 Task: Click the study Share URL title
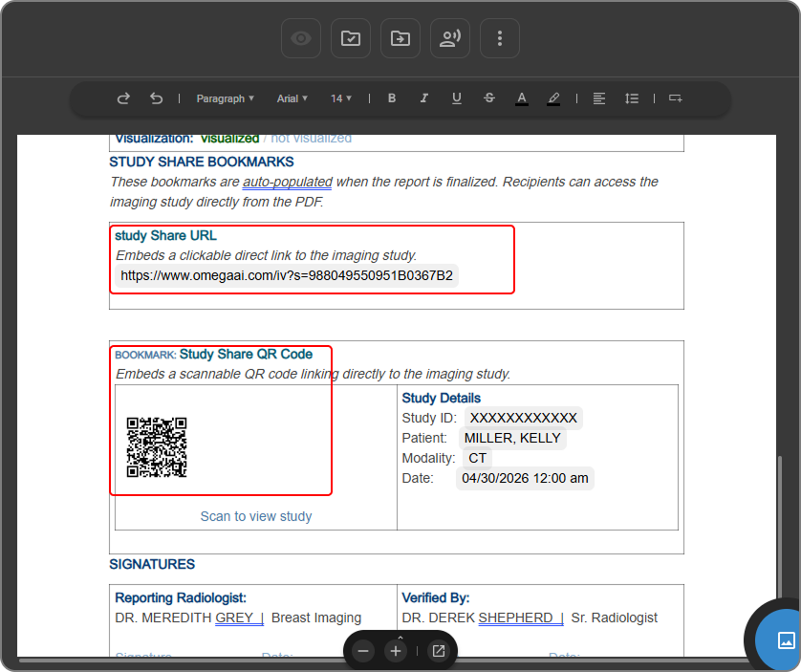click(x=165, y=235)
